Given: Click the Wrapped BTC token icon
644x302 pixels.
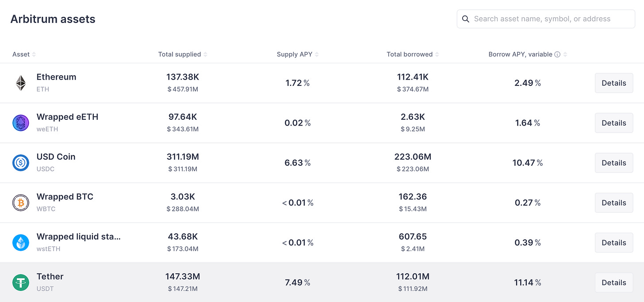Looking at the screenshot, I should click(21, 203).
